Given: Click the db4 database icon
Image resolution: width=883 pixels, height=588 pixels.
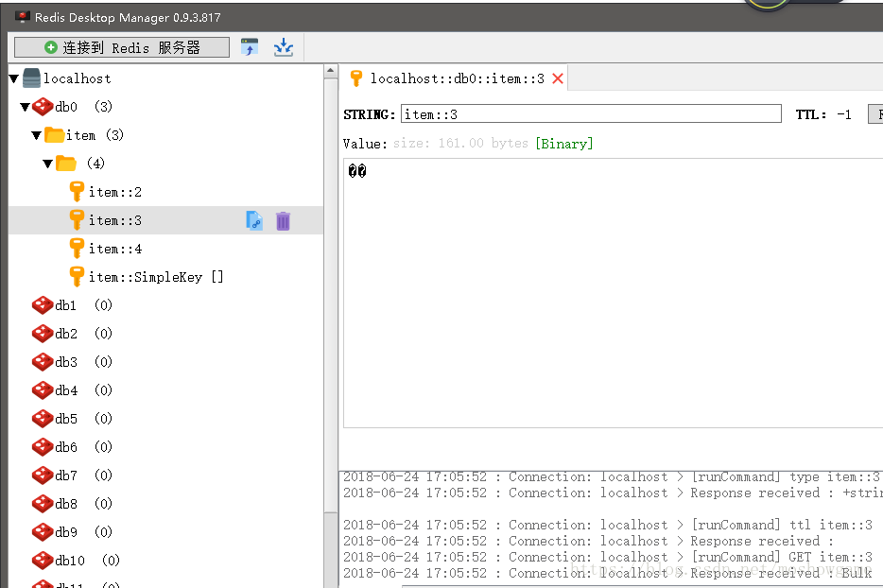Looking at the screenshot, I should [x=43, y=389].
